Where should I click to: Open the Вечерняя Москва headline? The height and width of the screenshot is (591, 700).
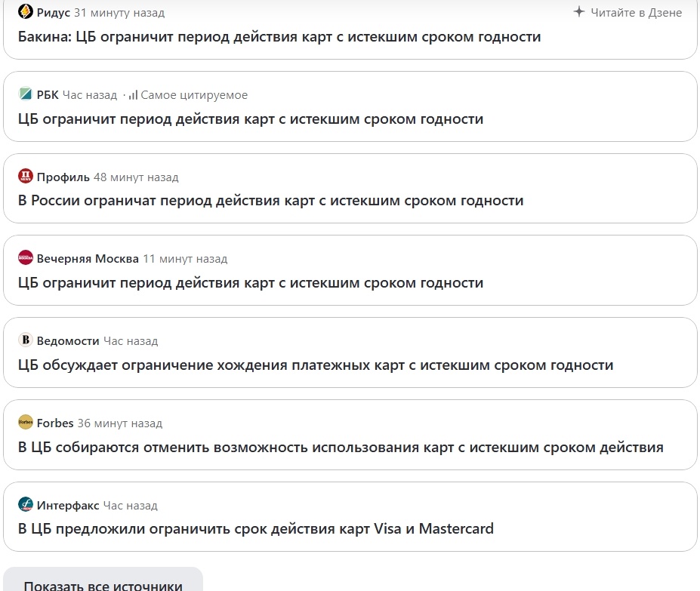click(254, 283)
